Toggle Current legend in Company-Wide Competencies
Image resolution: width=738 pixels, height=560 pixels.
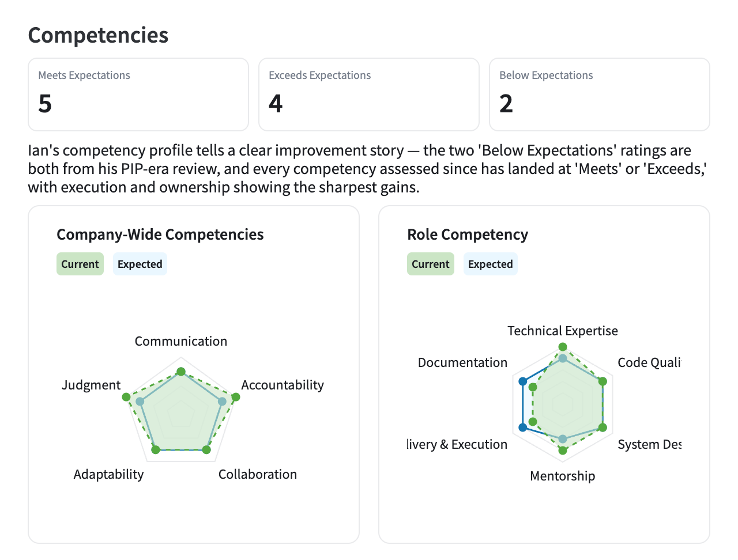point(80,264)
